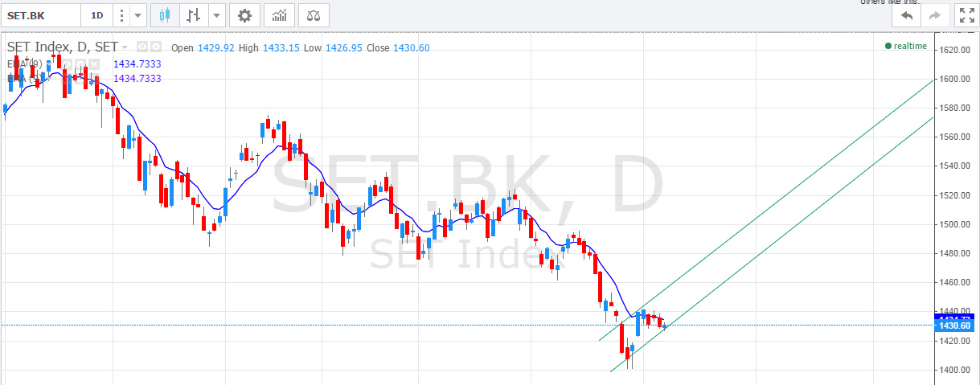Image resolution: width=980 pixels, height=385 pixels.
Task: Open the compare scales icon
Action: coord(314,15)
